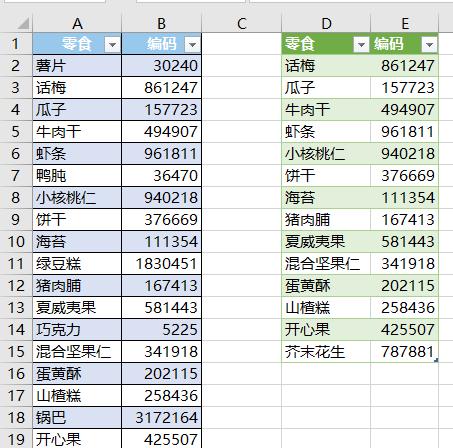This screenshot has height=448, width=453.
Task: Select the 鸭肫 cell
Action: 77,176
